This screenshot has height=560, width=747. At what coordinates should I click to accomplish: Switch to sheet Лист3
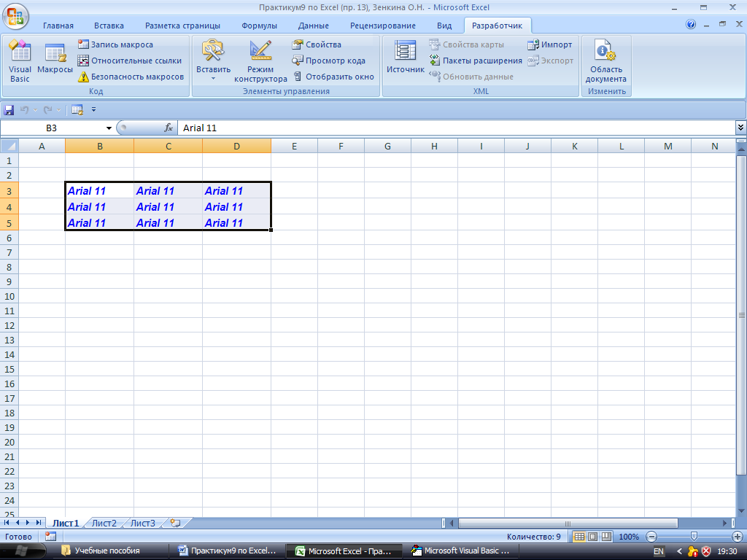(142, 523)
